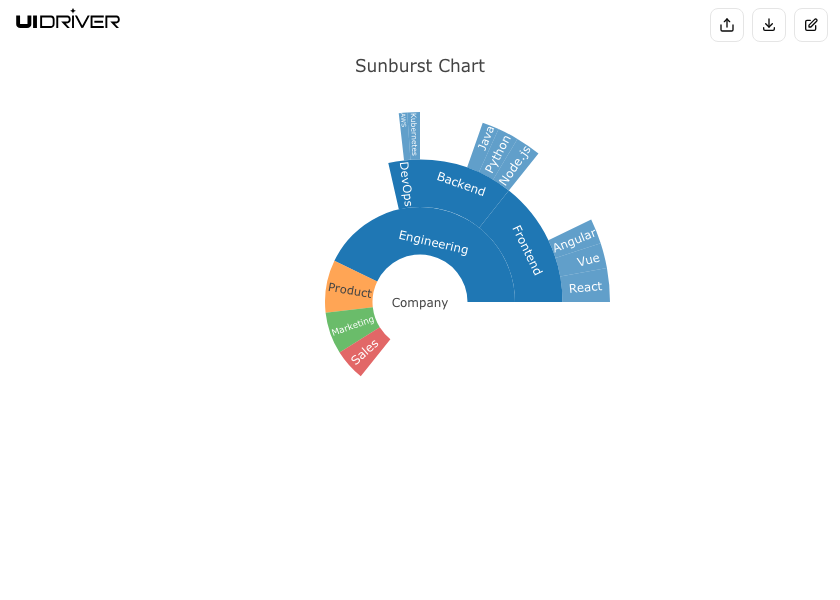Open the edit pencil icon button
The width and height of the screenshot is (840, 600).
click(x=811, y=25)
